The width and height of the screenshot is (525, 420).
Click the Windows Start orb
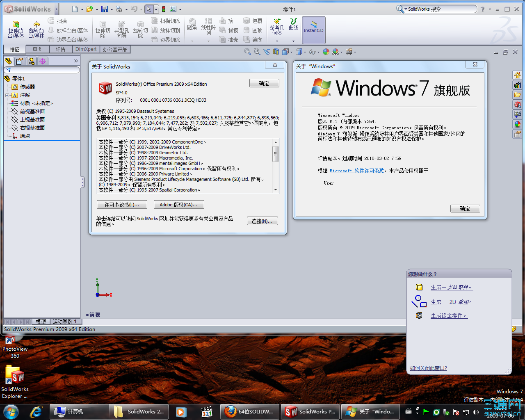pyautogui.click(x=11, y=411)
